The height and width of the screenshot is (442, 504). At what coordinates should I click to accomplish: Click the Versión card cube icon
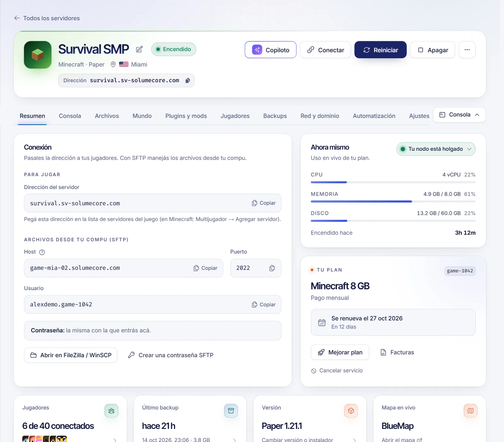pos(351,411)
